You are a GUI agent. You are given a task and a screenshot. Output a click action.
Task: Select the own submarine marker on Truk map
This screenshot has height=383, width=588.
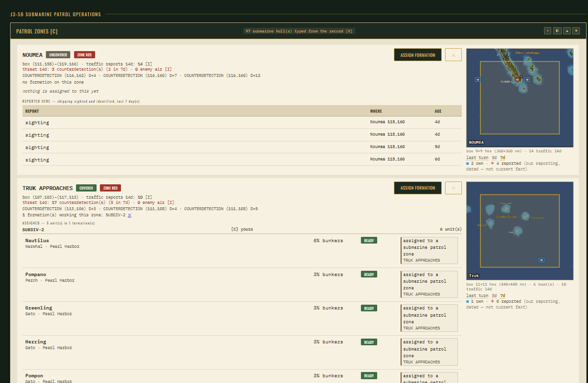click(542, 260)
